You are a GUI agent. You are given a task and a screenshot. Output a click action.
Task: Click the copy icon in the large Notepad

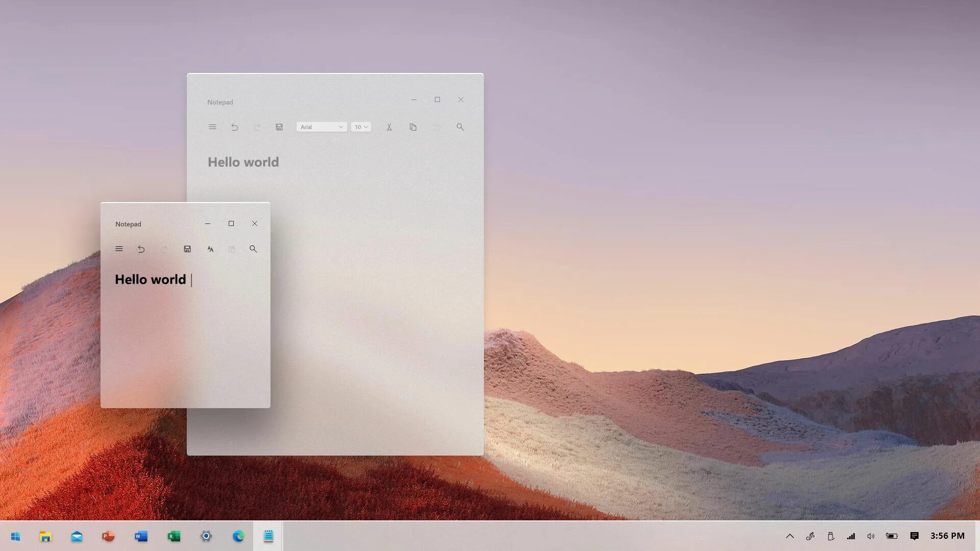click(413, 127)
